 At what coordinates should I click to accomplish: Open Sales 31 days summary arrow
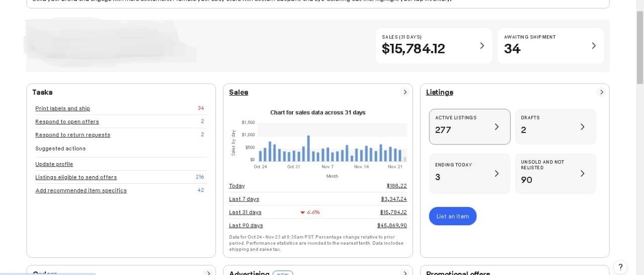(x=481, y=46)
